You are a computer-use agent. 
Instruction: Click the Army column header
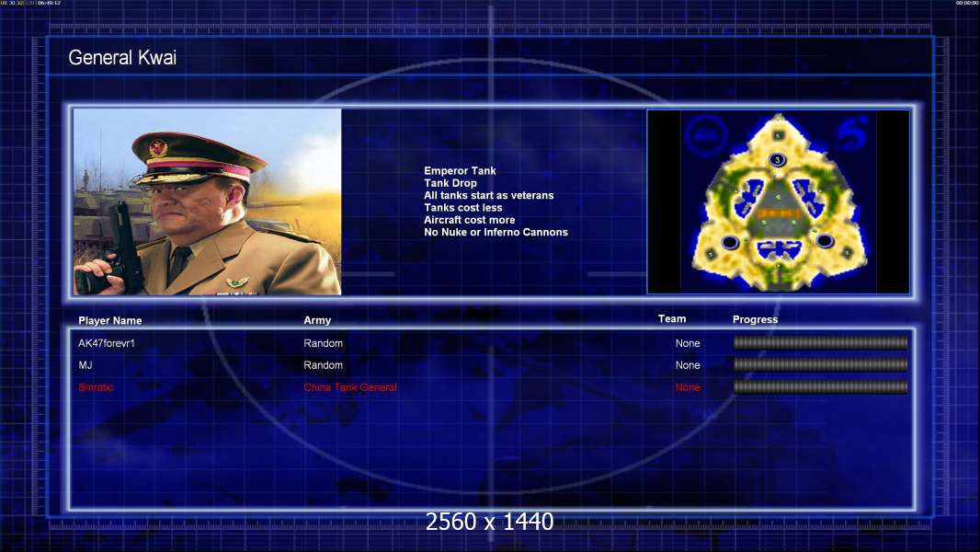(x=317, y=320)
